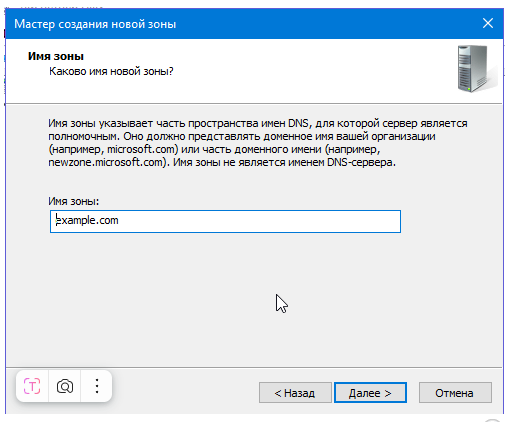The width and height of the screenshot is (506, 422).
Task: Click the word полномочным in description
Action: coord(83,136)
